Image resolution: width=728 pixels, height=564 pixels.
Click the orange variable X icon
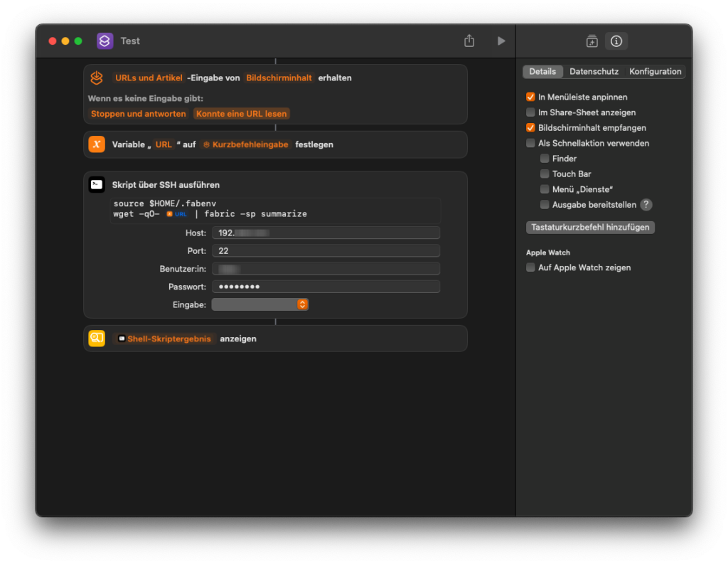(x=97, y=144)
